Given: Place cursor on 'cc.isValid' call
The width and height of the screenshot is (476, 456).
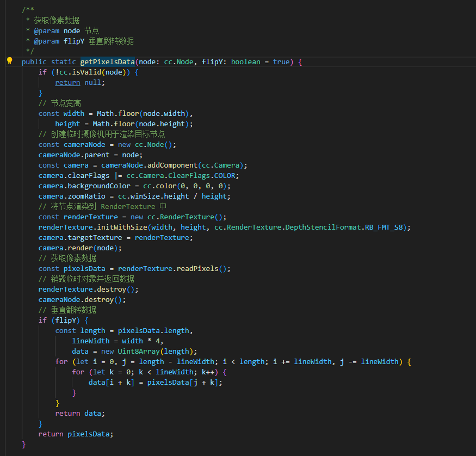Looking at the screenshot, I should tap(80, 72).
